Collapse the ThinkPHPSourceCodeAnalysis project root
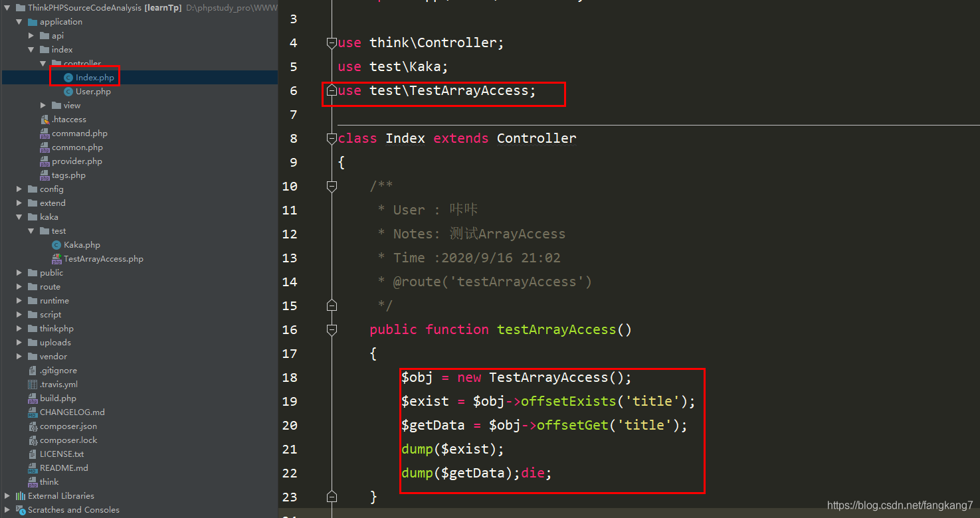The width and height of the screenshot is (980, 518). tap(7, 8)
